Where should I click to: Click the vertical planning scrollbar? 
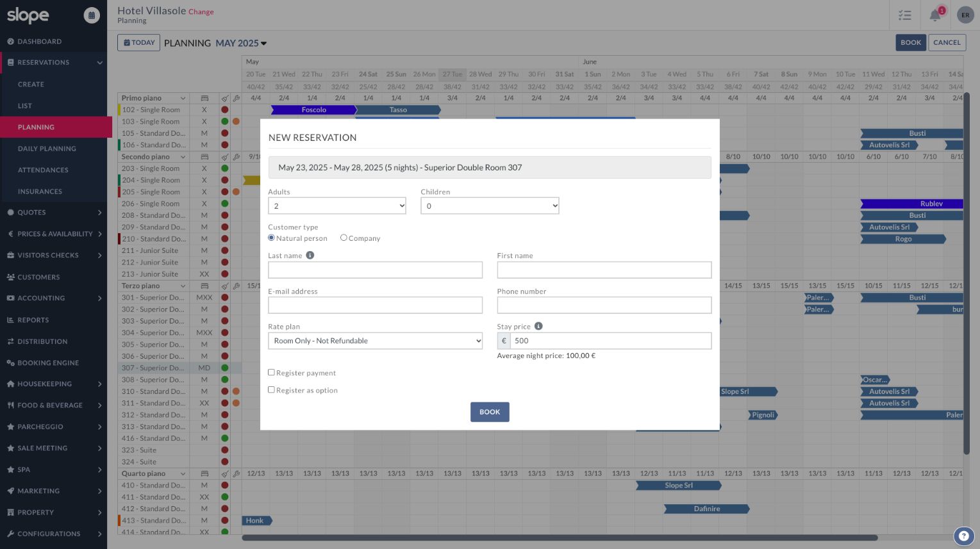point(967,274)
